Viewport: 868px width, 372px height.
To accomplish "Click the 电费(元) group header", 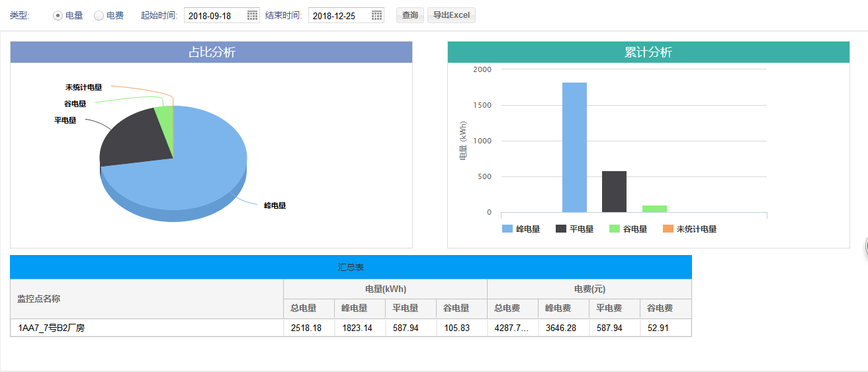I will point(589,289).
